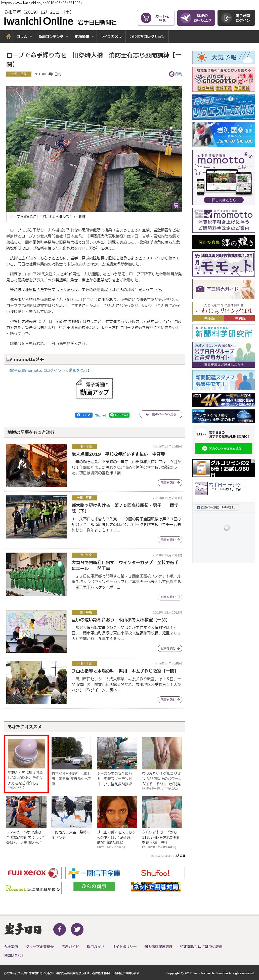Click 前のページへ戻る button
The image size is (259, 980).
161,414
